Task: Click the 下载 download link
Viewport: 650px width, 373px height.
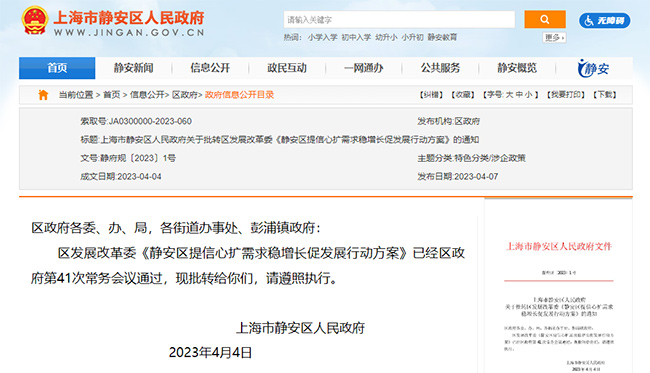Action: [604, 95]
